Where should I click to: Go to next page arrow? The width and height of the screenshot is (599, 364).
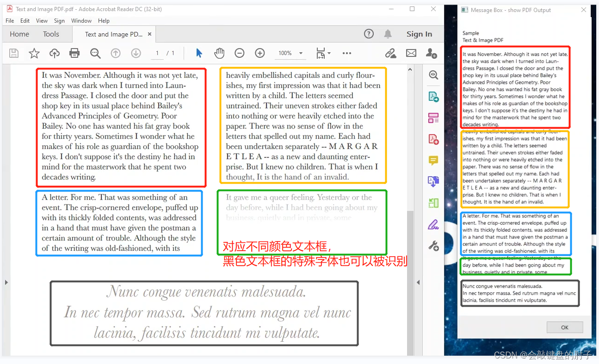click(x=136, y=53)
